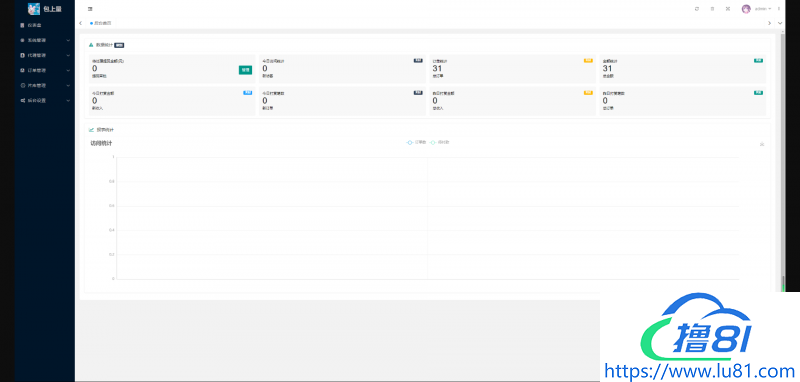Collapse the sidebar with the hamburger icon

pos(90,9)
